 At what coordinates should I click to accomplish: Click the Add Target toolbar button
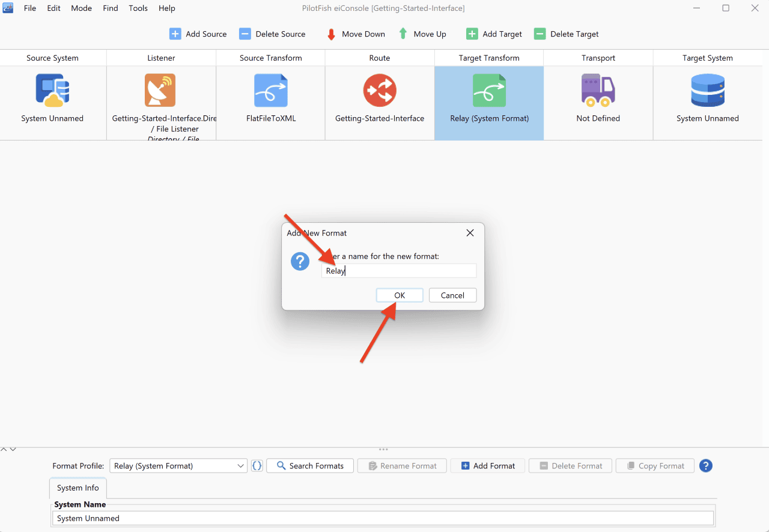(494, 34)
